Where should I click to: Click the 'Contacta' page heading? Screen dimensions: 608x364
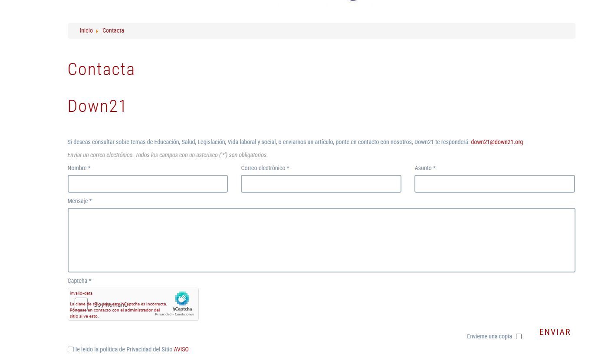101,69
